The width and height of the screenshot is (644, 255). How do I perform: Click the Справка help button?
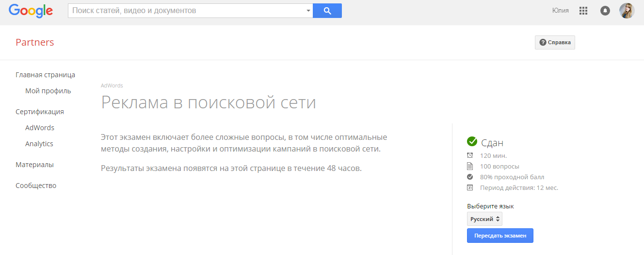(x=555, y=43)
